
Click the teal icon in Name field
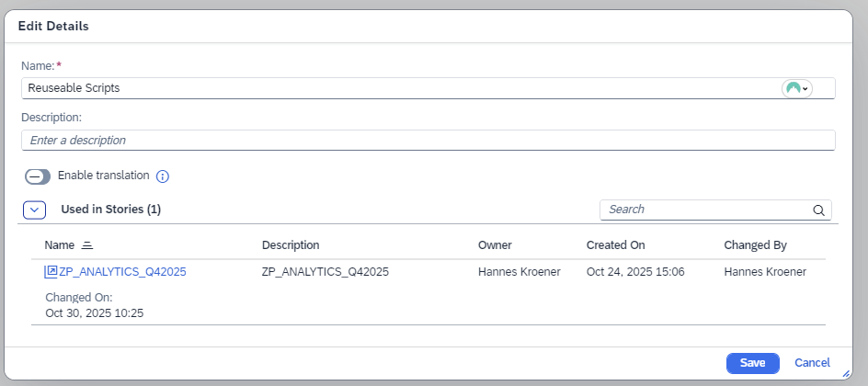point(792,88)
